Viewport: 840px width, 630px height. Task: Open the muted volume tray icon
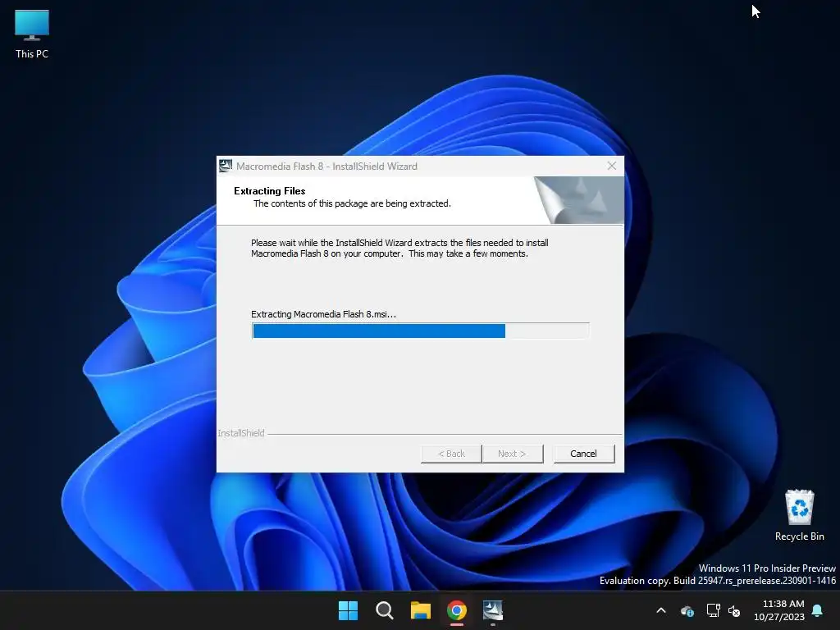tap(734, 610)
